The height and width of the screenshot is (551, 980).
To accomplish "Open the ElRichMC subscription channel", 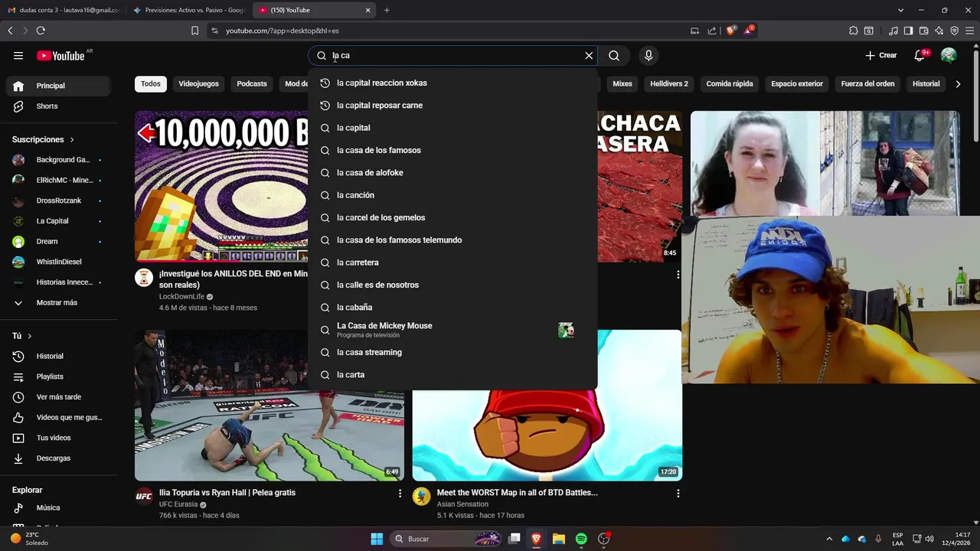I will (58, 180).
